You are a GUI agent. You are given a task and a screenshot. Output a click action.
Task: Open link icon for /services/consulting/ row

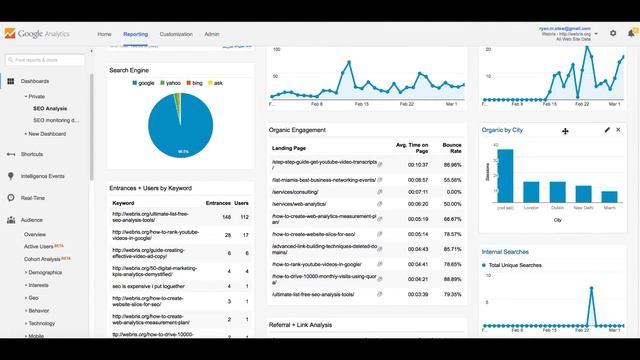point(380,192)
